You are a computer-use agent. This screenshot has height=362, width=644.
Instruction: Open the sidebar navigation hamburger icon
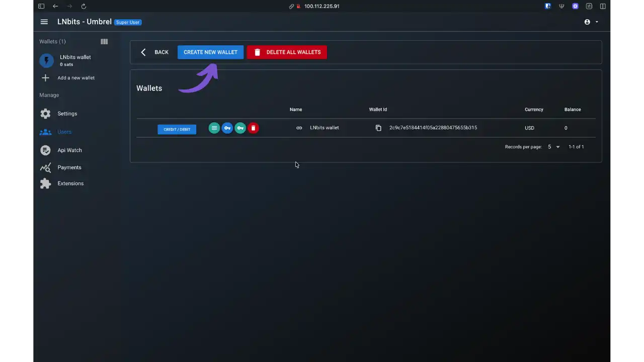tap(44, 22)
